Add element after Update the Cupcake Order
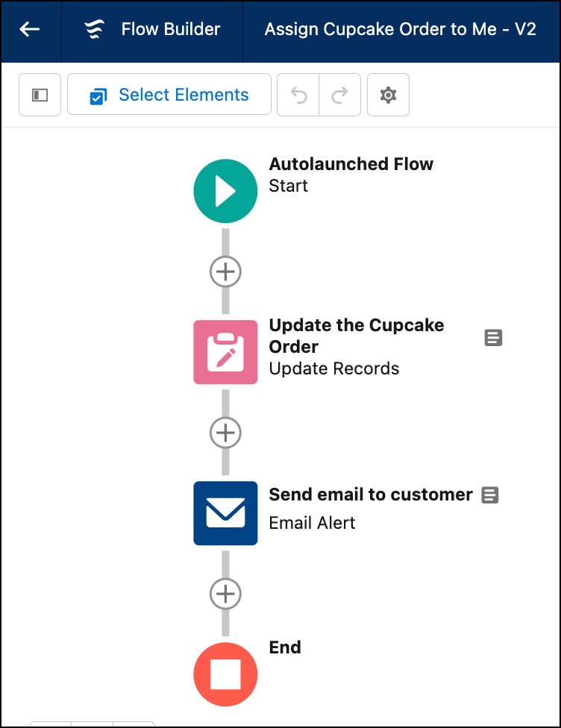 226,433
